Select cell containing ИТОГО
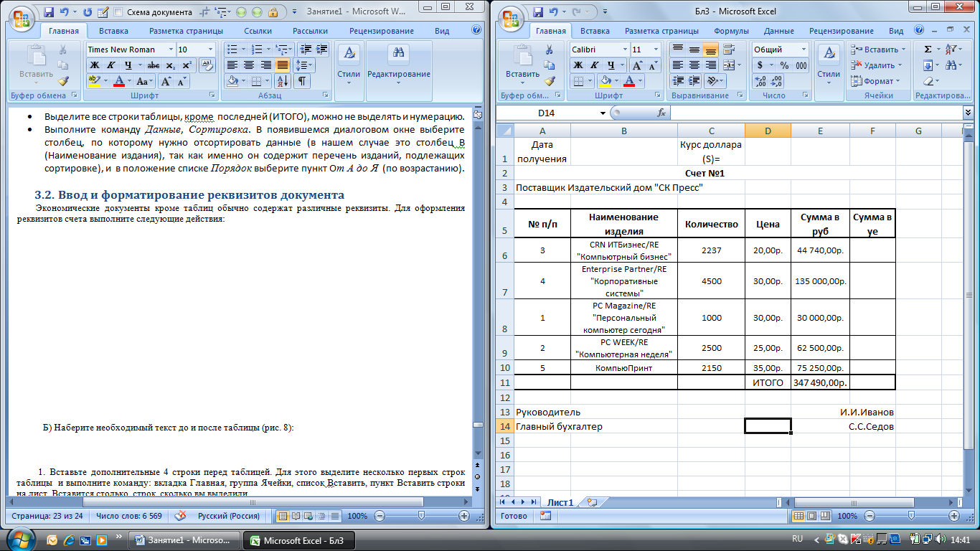This screenshot has width=980, height=551. click(768, 382)
